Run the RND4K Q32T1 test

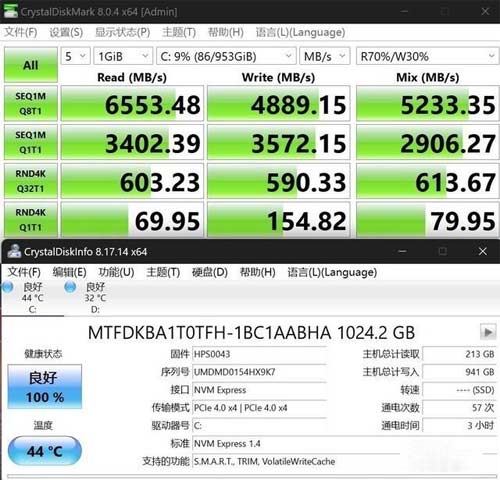point(31,181)
